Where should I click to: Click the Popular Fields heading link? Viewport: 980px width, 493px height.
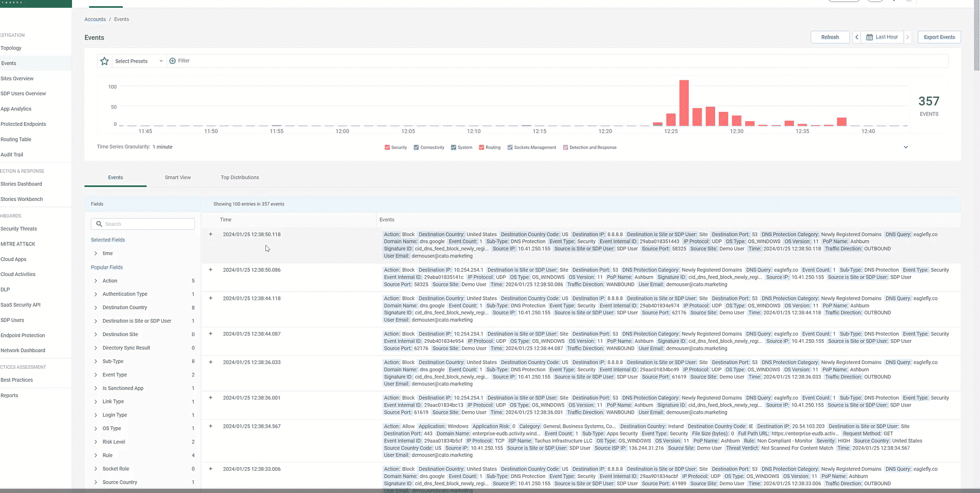(107, 268)
